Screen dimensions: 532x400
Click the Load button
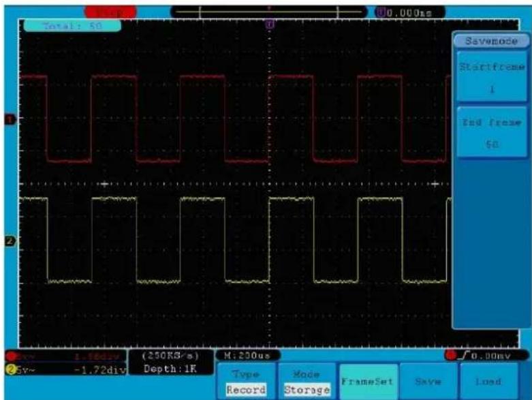pos(488,382)
